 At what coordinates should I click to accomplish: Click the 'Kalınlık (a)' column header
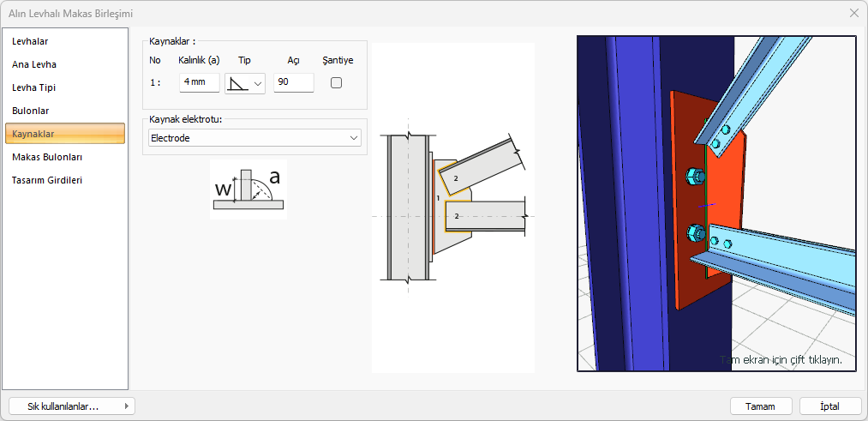pyautogui.click(x=200, y=60)
